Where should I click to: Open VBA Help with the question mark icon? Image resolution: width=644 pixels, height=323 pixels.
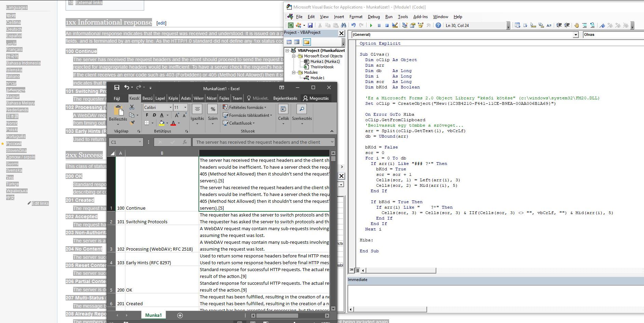click(438, 25)
